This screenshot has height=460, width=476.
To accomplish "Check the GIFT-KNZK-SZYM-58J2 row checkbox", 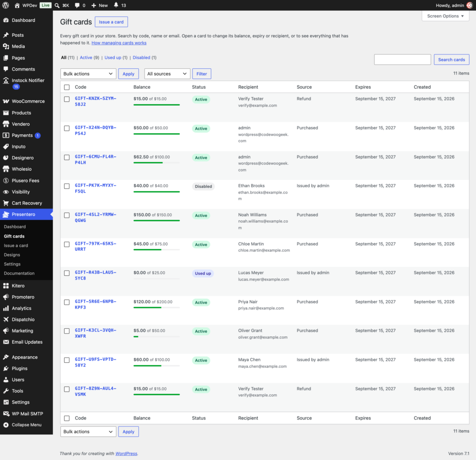I will (67, 99).
